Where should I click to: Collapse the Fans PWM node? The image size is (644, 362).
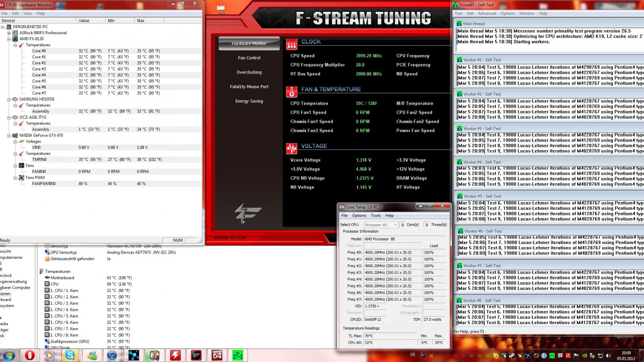tap(15, 178)
